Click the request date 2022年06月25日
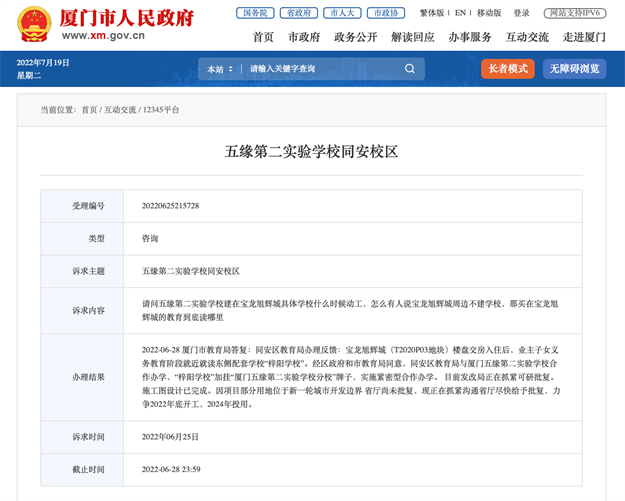The image size is (625, 501). (x=170, y=437)
